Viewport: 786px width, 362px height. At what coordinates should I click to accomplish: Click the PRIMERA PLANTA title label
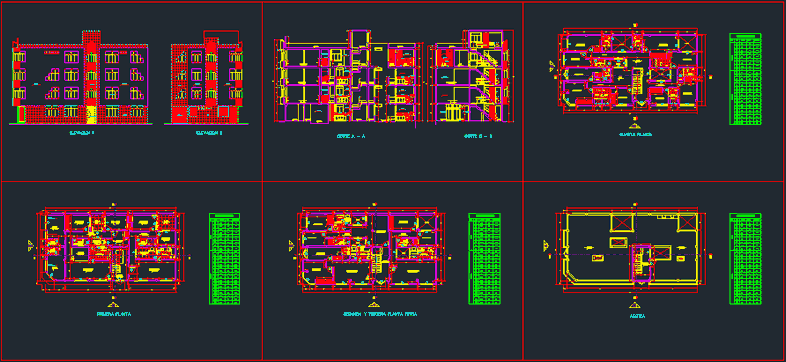point(114,314)
